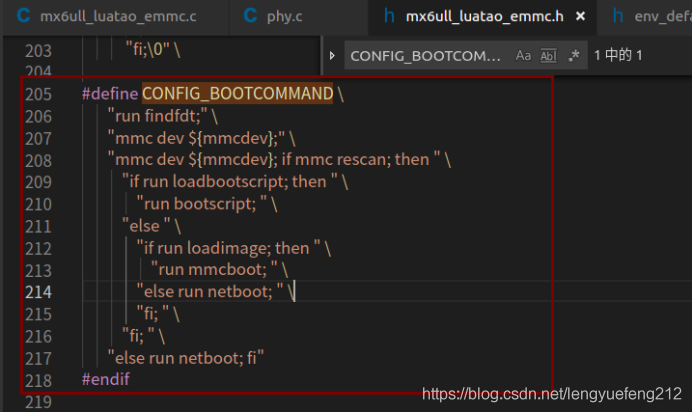The height and width of the screenshot is (413, 692).
Task: Toggle Use Regular Expression in find
Action: 574,56
